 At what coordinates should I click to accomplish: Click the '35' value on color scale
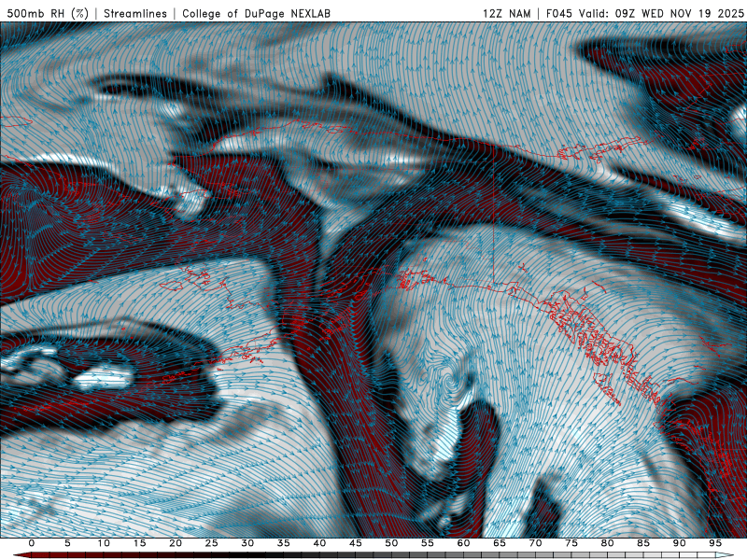pyautogui.click(x=284, y=543)
